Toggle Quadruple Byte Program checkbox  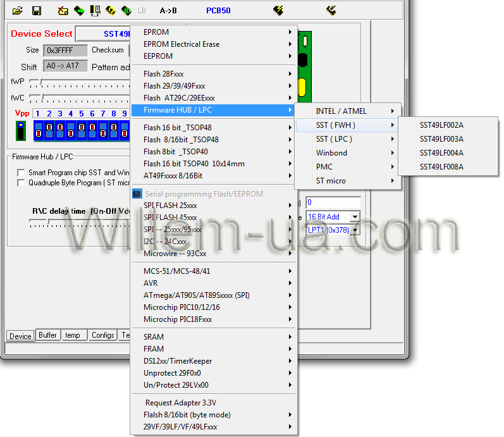pyautogui.click(x=22, y=183)
